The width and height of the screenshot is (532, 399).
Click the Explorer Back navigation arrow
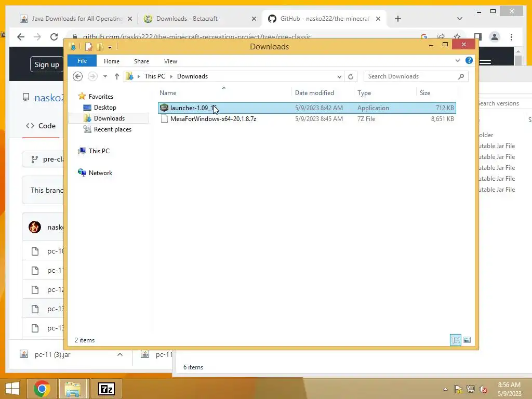coord(78,76)
